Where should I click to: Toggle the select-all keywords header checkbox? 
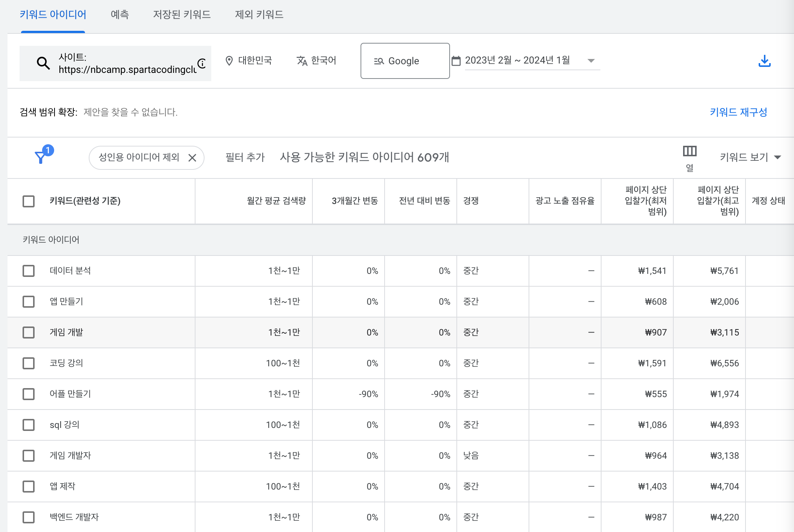[29, 201]
